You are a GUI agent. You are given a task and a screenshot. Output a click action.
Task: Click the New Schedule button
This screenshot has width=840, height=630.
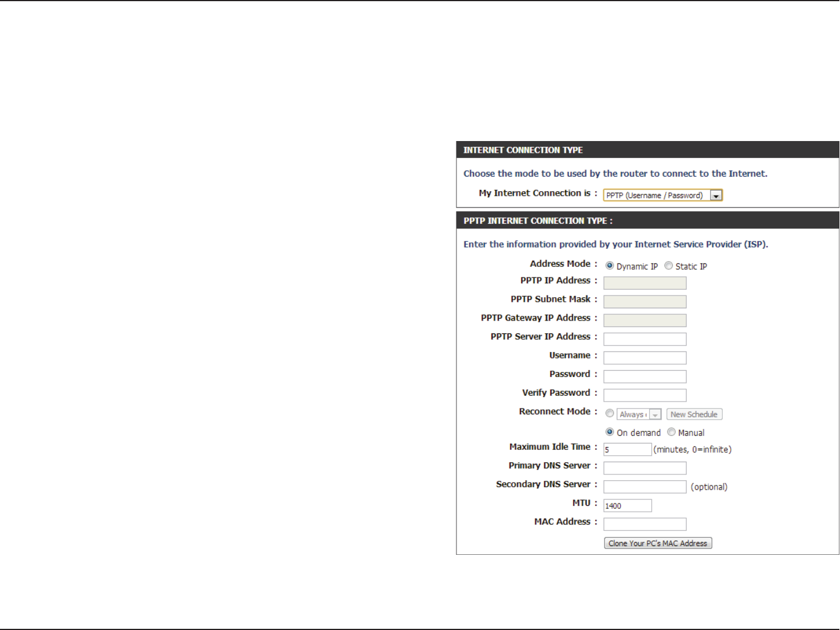(694, 414)
